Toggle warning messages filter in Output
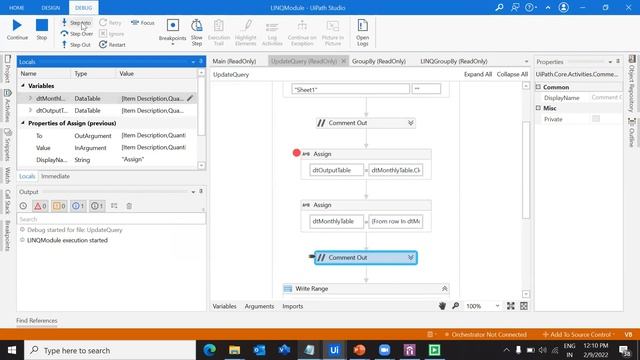 pyautogui.click(x=59, y=206)
